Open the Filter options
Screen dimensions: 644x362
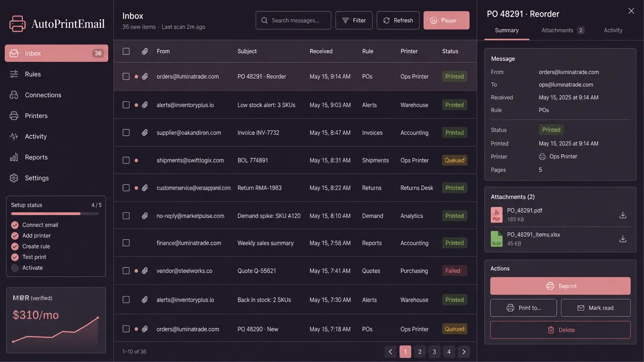pyautogui.click(x=354, y=20)
